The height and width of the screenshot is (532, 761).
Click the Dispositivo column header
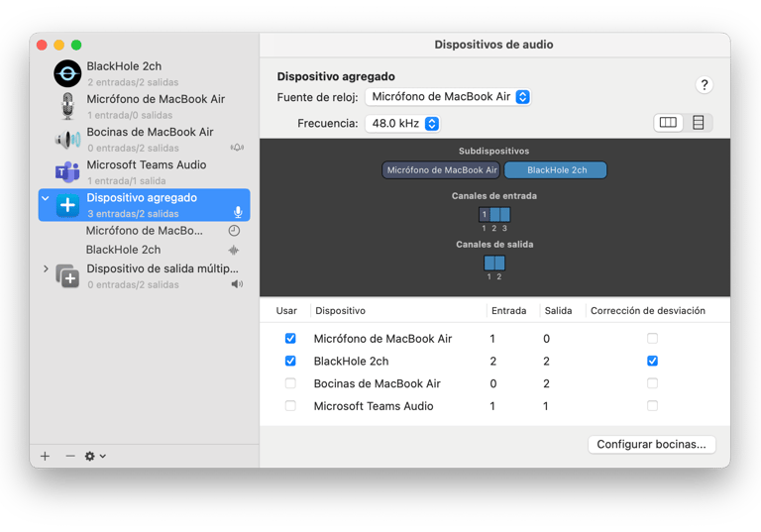[x=340, y=311]
